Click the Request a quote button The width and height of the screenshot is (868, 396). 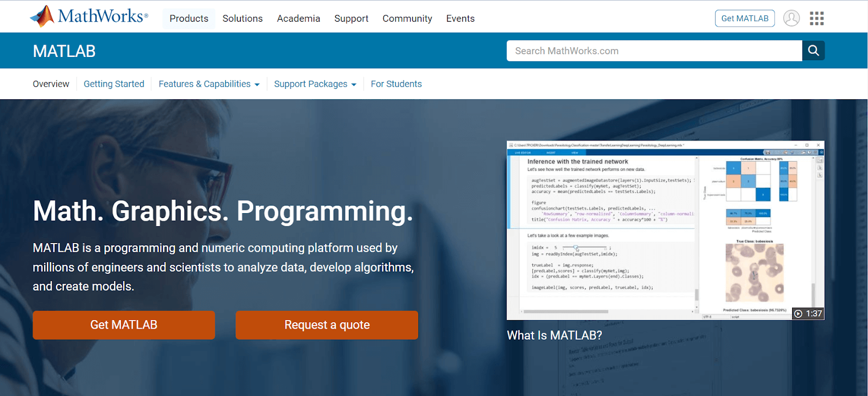327,325
